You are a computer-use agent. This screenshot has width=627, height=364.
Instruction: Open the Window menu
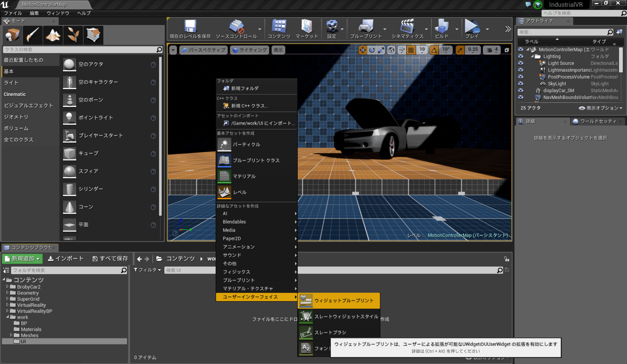point(58,13)
